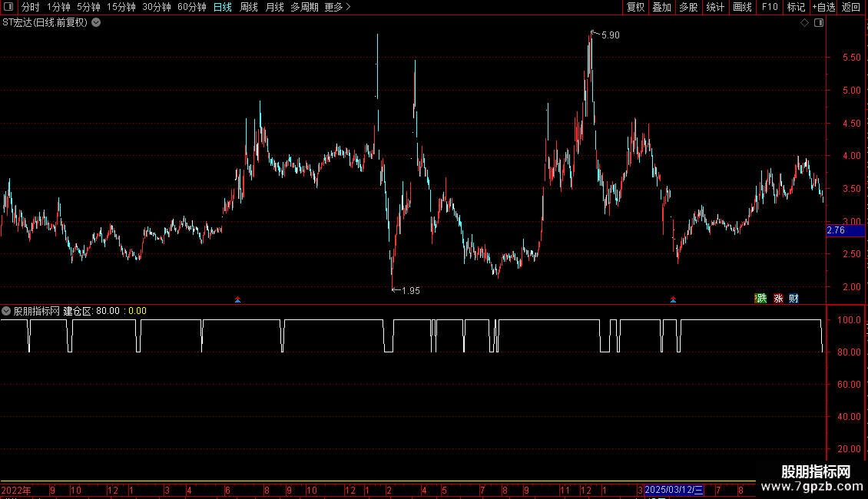Click the red arrow marker near March 2025

673,299
